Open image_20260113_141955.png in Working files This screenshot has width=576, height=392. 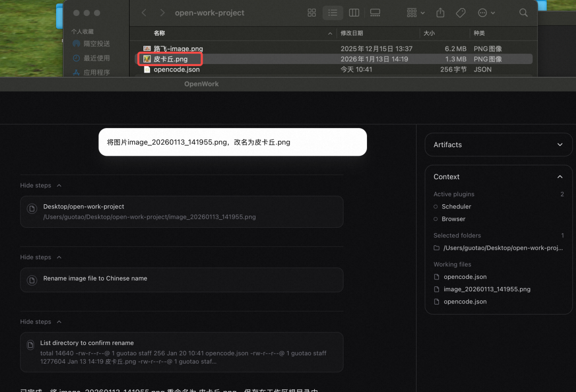[486, 289]
